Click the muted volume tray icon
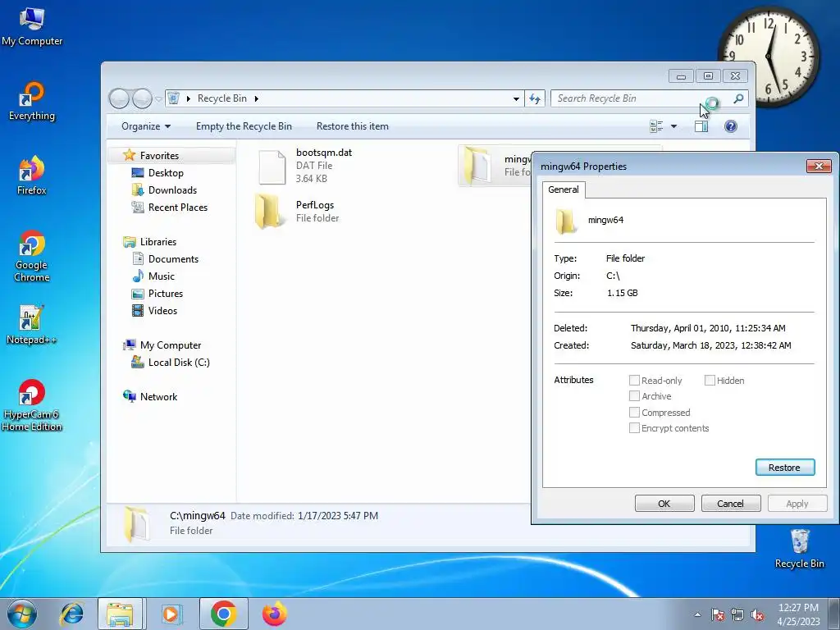Image resolution: width=840 pixels, height=630 pixels. (x=757, y=615)
